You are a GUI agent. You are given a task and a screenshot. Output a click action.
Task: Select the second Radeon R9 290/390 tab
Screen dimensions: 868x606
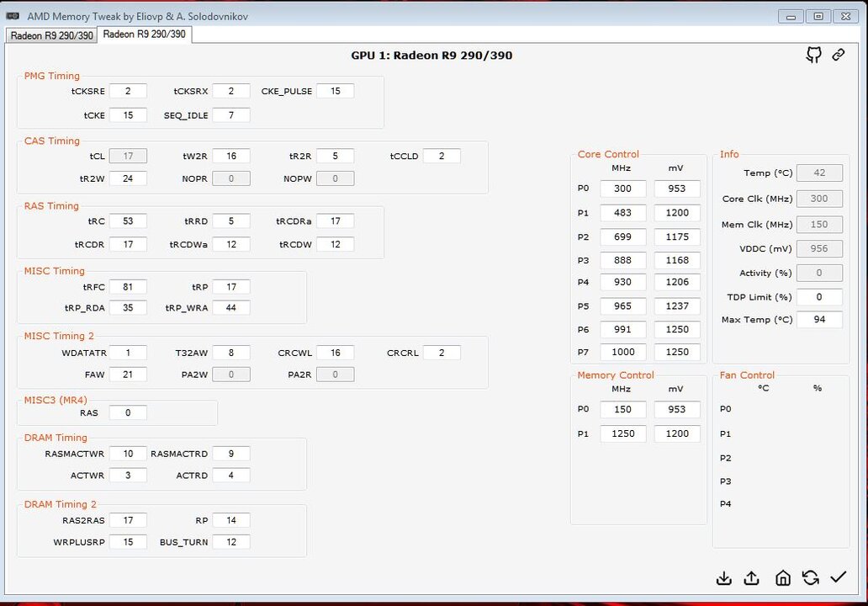coord(145,35)
